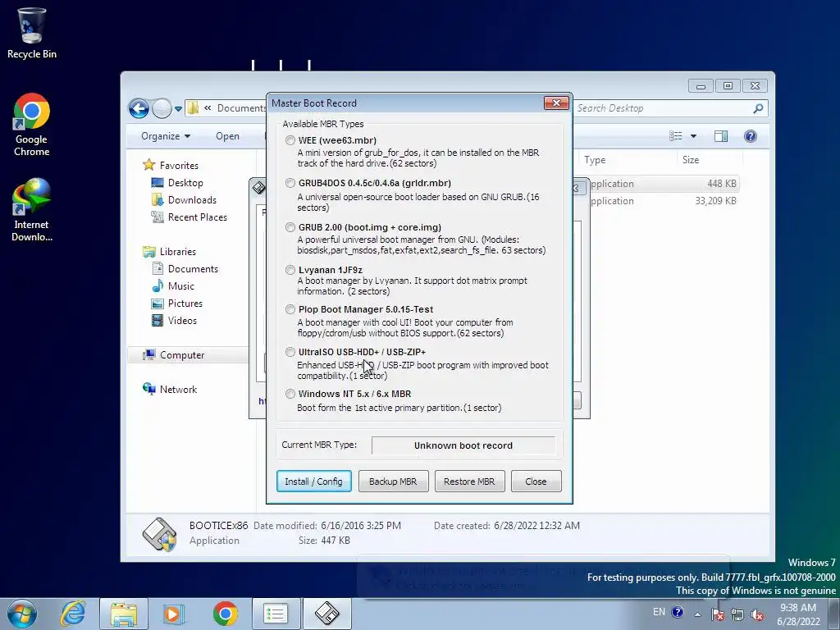Click the Documents breadcrumb in address bar

tap(241, 108)
